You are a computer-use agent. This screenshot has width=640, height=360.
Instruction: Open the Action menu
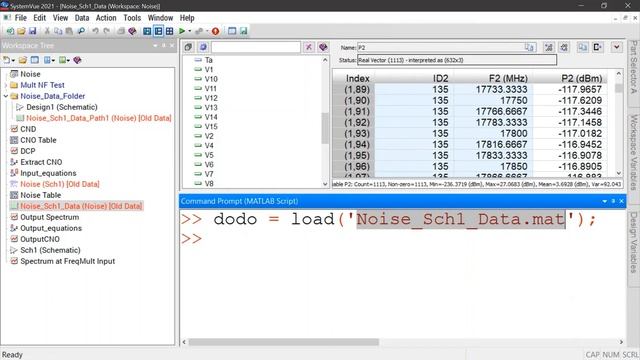[106, 18]
